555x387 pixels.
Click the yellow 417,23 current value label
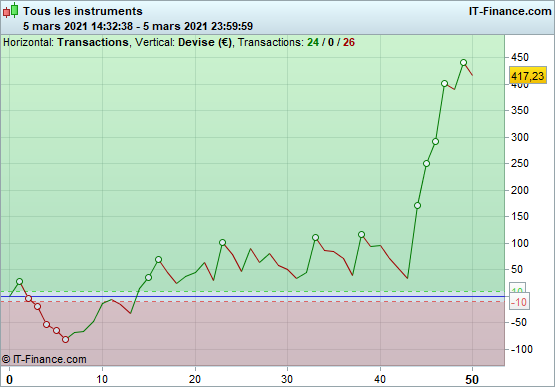[x=527, y=76]
